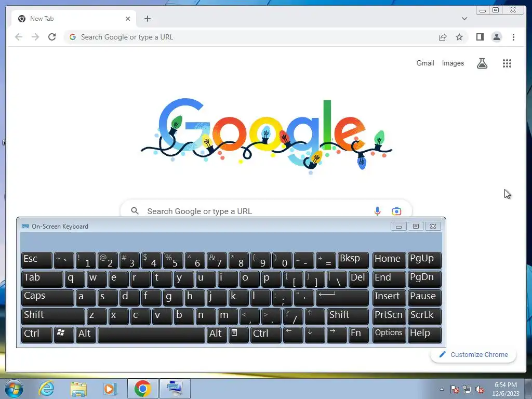Open Chrome profile avatar
The height and width of the screenshot is (399, 532).
[496, 37]
